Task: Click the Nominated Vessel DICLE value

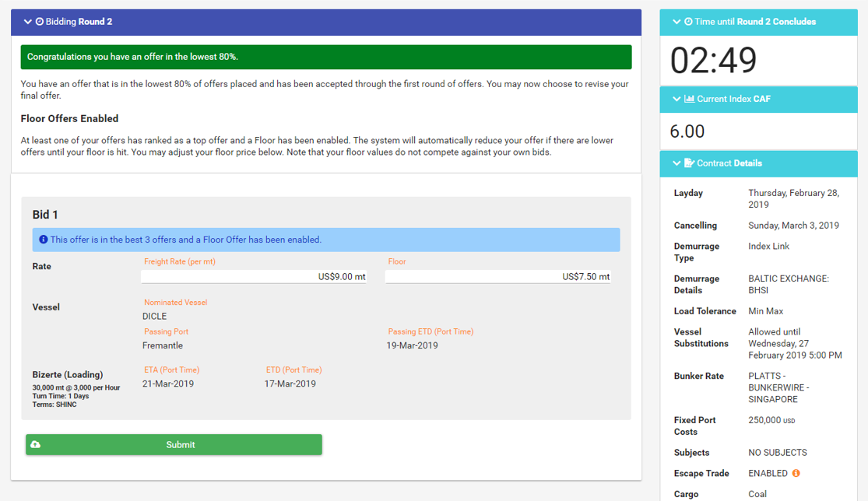Action: click(155, 317)
